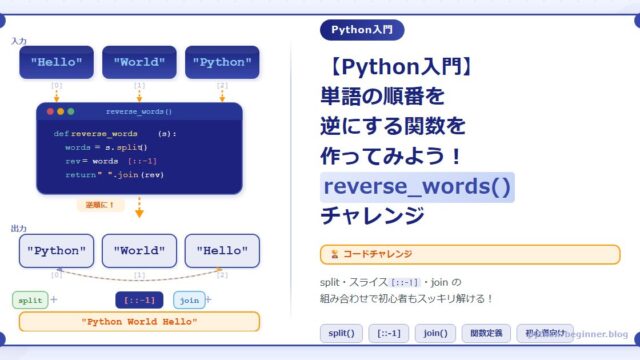The height and width of the screenshot is (360, 640).
Task: Click the highlighted reverse_words() title text
Action: tap(417, 187)
